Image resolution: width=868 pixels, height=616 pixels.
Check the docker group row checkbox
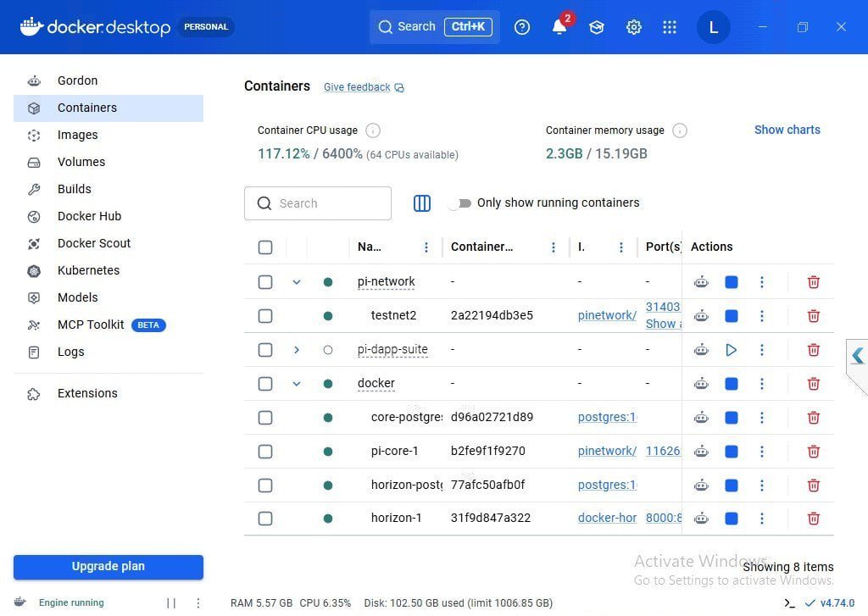(265, 384)
